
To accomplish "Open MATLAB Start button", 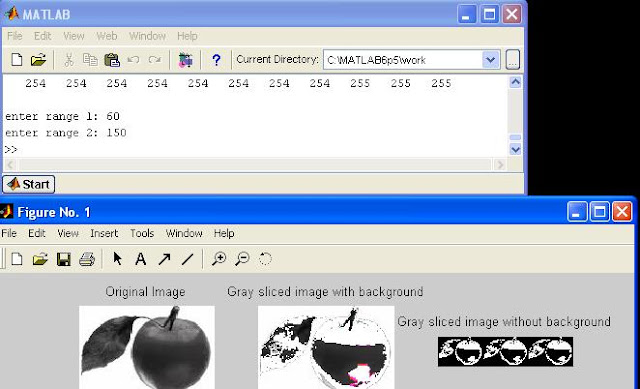I will pyautogui.click(x=29, y=184).
